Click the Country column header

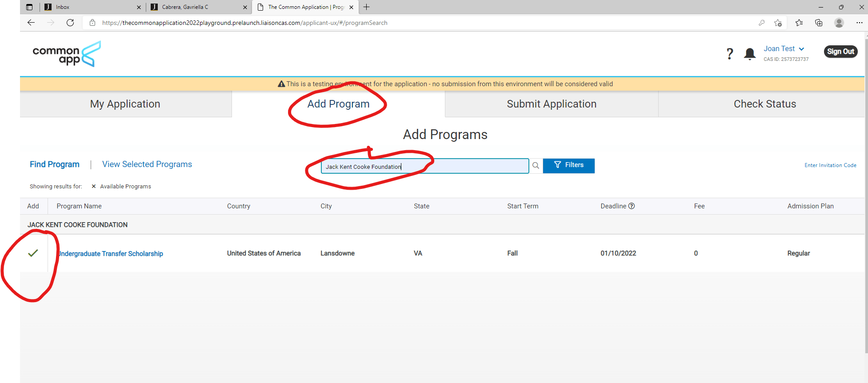tap(239, 206)
